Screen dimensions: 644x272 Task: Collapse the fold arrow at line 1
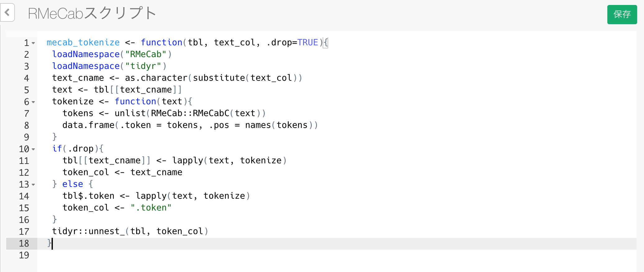point(33,43)
